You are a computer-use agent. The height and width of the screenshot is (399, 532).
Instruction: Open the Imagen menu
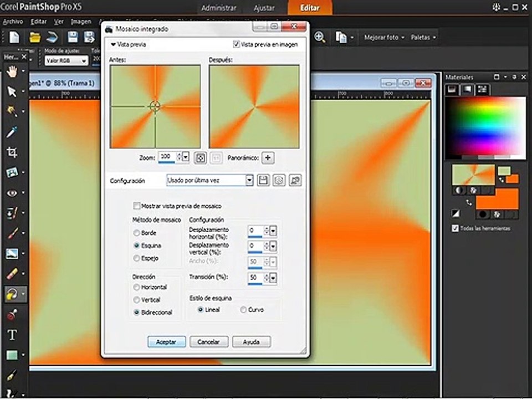pyautogui.click(x=81, y=22)
